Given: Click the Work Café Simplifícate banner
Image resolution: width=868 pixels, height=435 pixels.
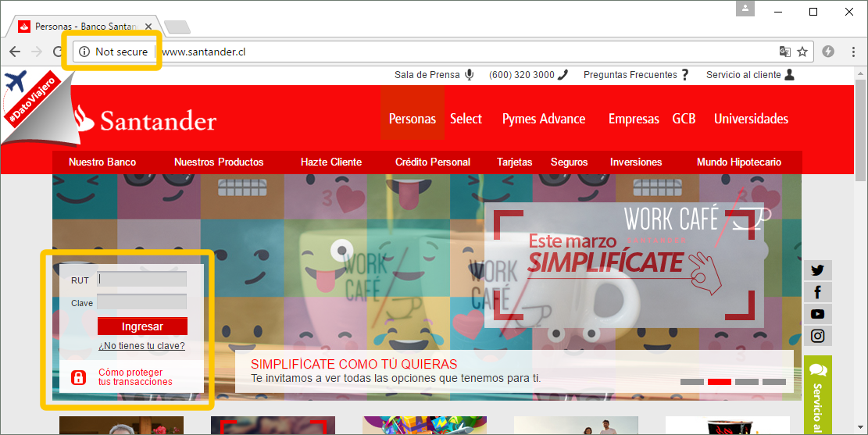Looking at the screenshot, I should tap(624, 265).
